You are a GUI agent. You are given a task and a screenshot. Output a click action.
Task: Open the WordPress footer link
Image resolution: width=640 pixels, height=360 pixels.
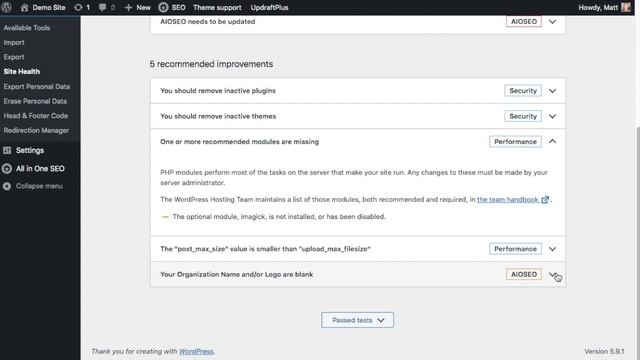(x=196, y=351)
